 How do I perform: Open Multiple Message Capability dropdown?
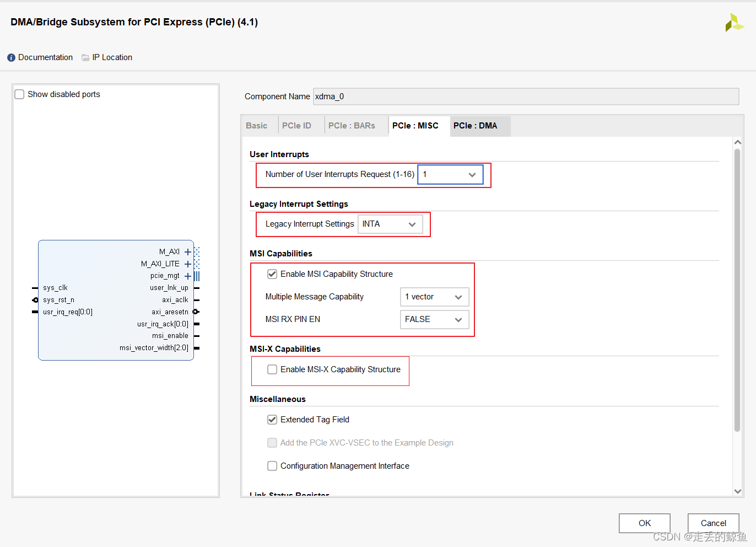tap(434, 297)
